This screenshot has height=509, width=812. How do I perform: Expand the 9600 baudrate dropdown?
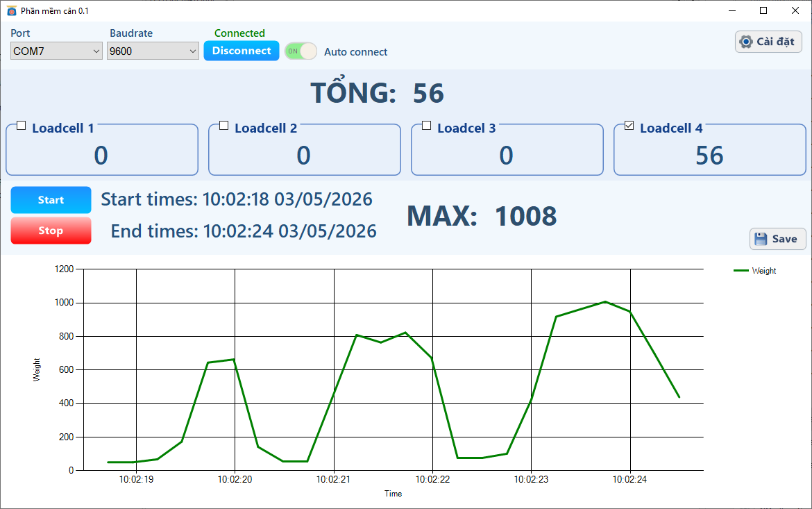pyautogui.click(x=153, y=51)
